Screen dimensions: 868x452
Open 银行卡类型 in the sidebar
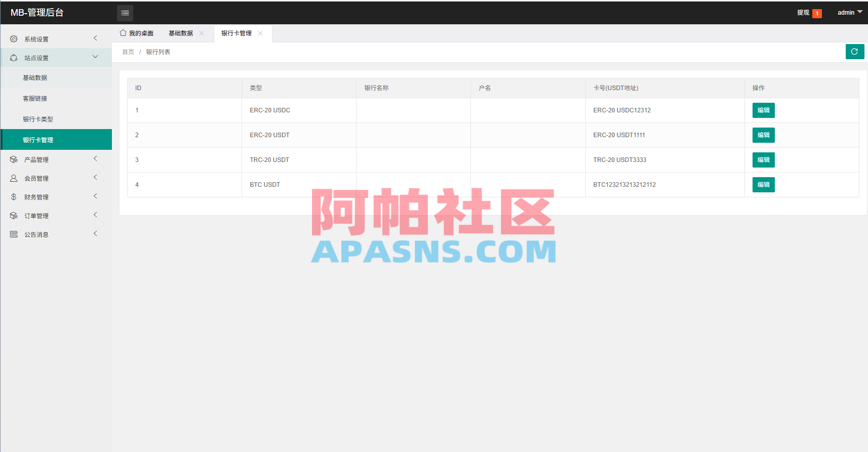pos(56,119)
